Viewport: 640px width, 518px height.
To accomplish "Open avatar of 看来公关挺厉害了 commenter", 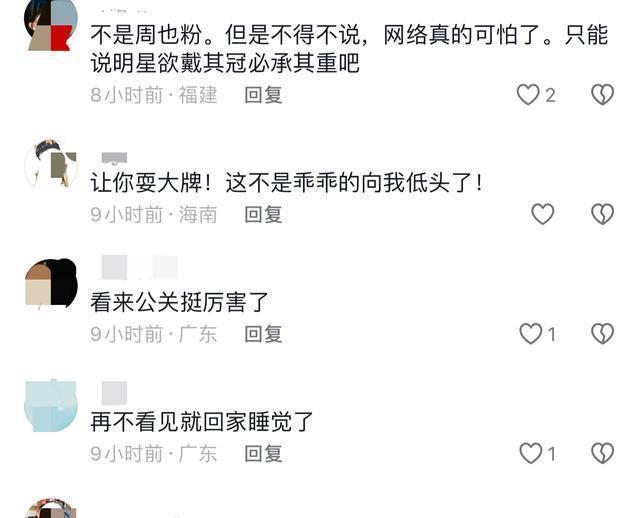I will [x=51, y=283].
